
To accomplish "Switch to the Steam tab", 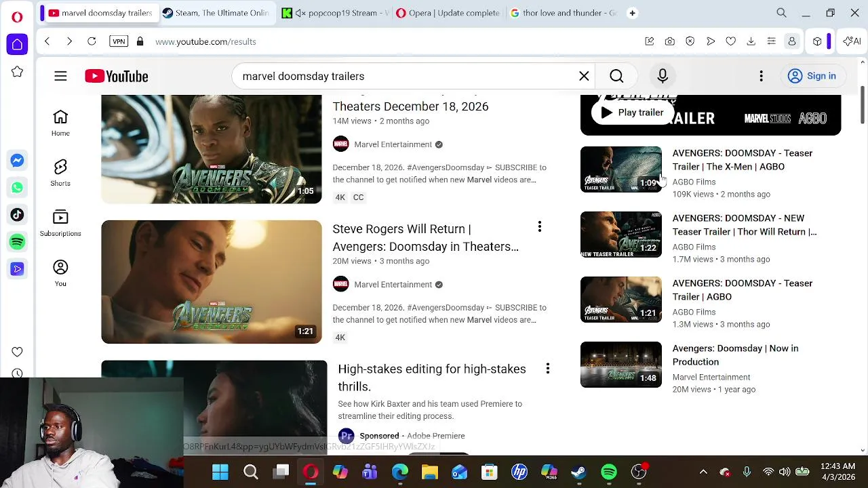I will click(216, 13).
